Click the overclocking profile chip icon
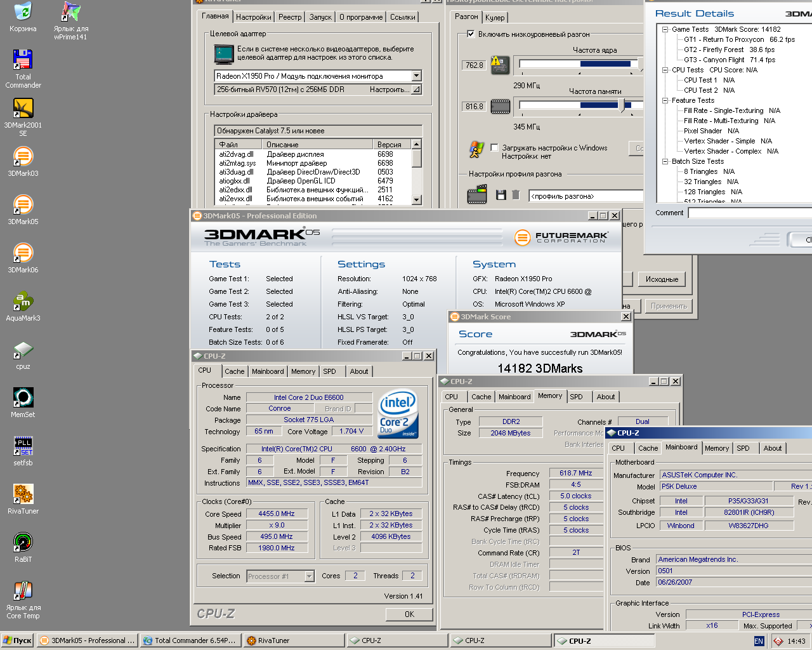 coord(477,195)
